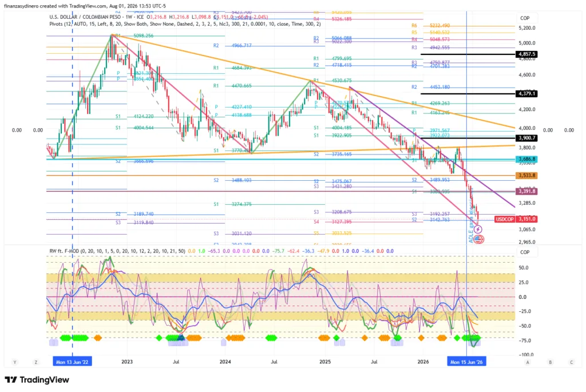Click the 5,200.0 price axis value
586x392 pixels.
(x=527, y=28)
